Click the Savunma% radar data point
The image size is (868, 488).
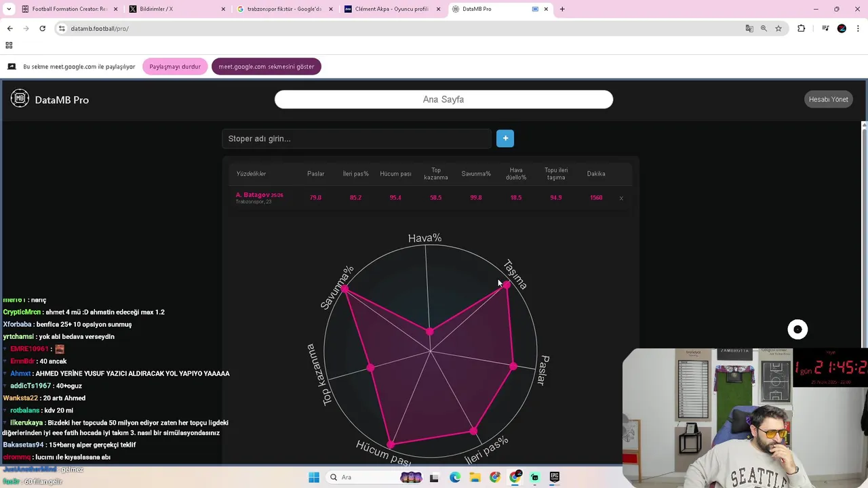[x=345, y=289]
